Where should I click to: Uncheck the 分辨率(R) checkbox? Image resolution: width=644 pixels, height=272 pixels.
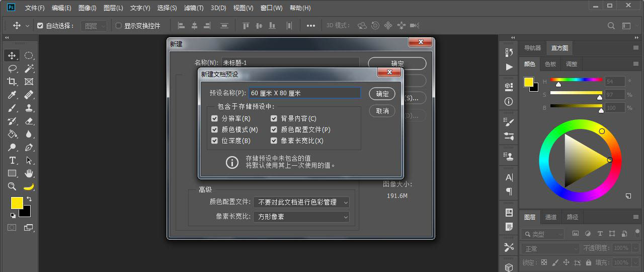pyautogui.click(x=215, y=118)
